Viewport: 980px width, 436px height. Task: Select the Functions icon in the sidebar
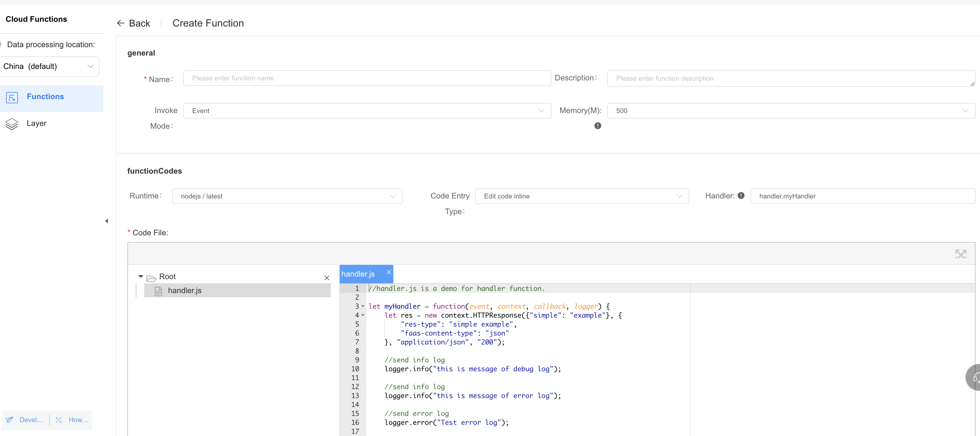coord(12,98)
